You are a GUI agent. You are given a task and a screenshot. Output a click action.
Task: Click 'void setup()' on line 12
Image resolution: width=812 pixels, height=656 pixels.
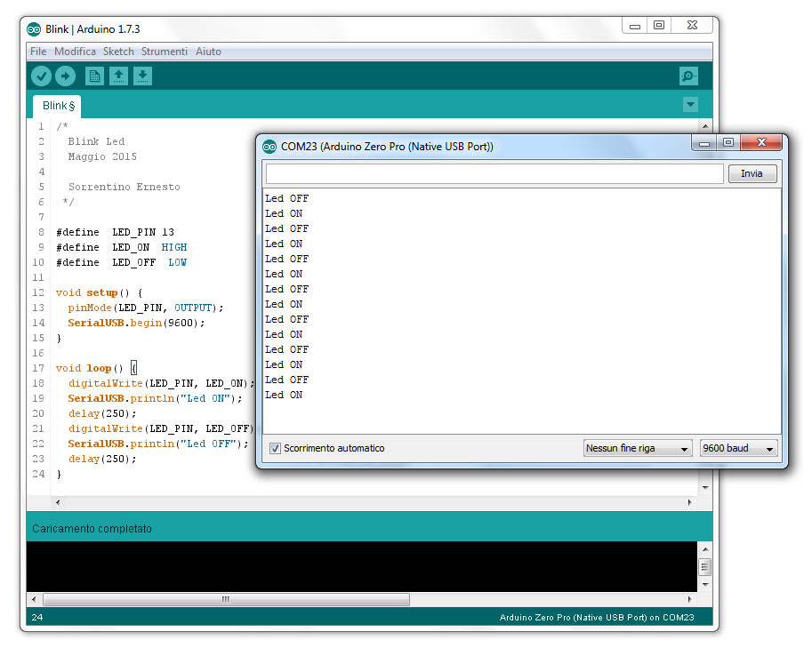tap(92, 293)
